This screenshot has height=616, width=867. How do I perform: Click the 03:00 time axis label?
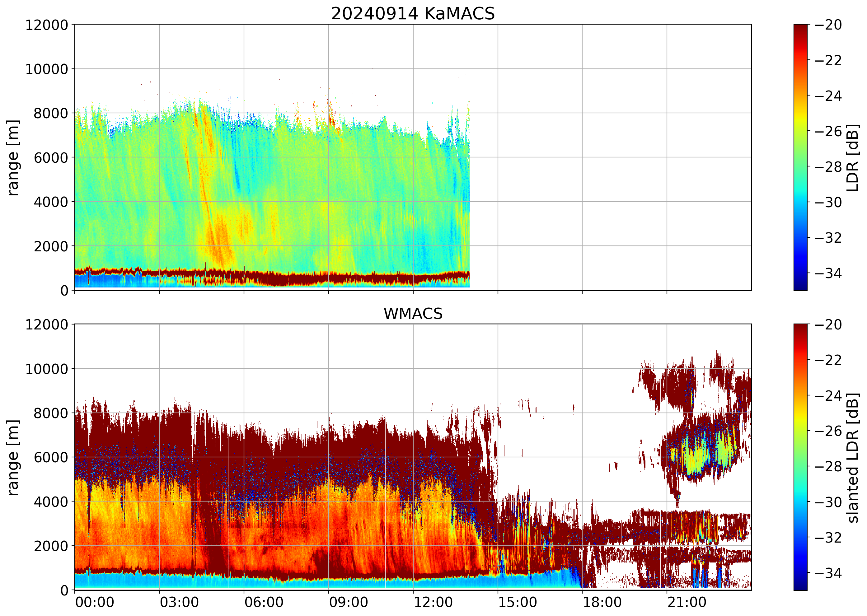[x=179, y=602]
